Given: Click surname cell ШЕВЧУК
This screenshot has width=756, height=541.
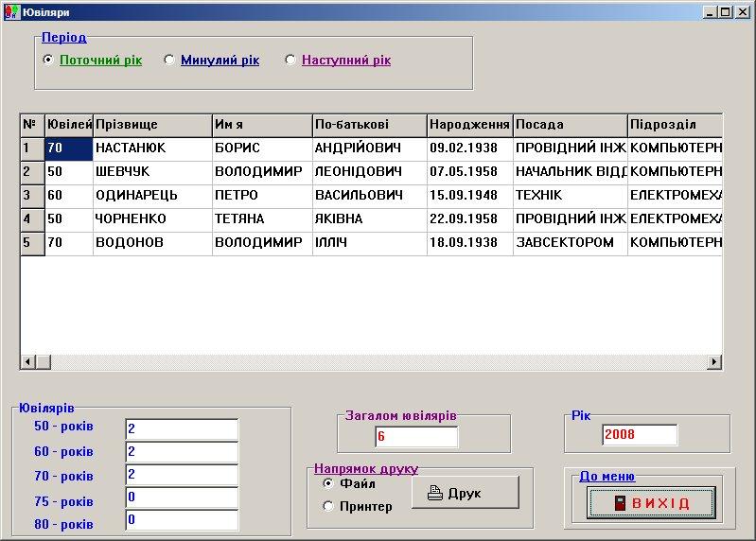Looking at the screenshot, I should [152, 172].
